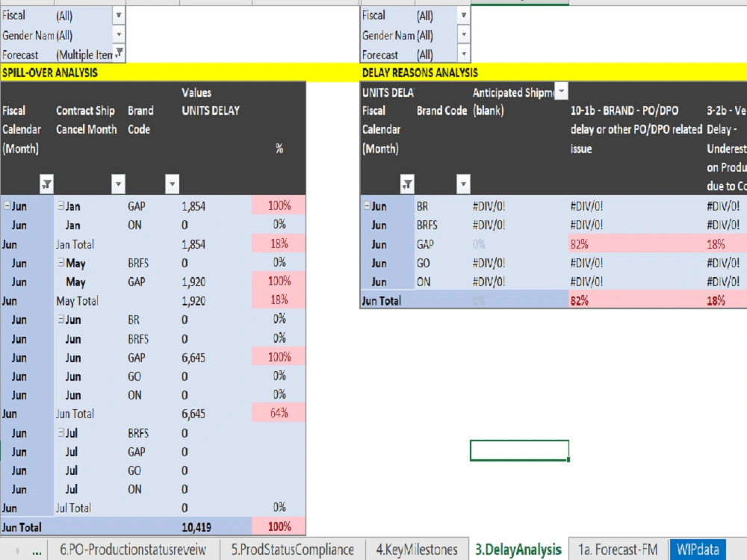Select grand total value 10,419
747x560 pixels.
tap(196, 527)
